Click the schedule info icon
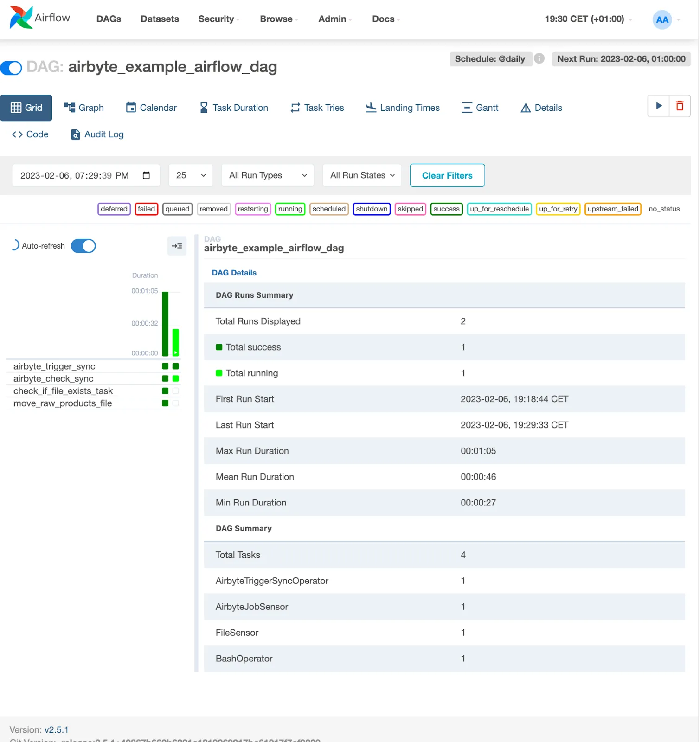Screen dimensions: 700x742 point(539,59)
